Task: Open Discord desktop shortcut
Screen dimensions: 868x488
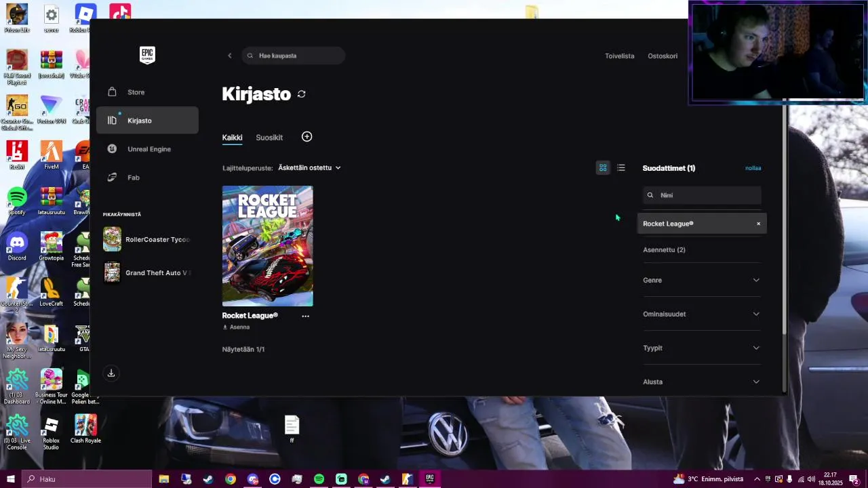Action: [17, 247]
